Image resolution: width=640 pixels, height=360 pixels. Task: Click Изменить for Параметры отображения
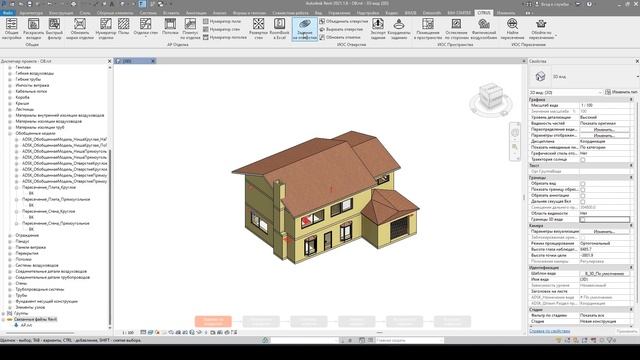point(604,136)
